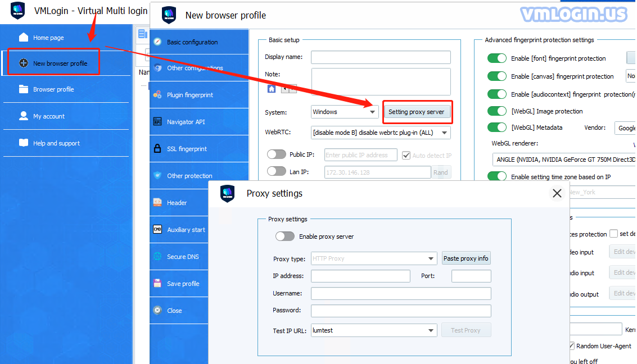This screenshot has width=637, height=364.
Task: Enable the proxy server switch
Action: tap(285, 236)
